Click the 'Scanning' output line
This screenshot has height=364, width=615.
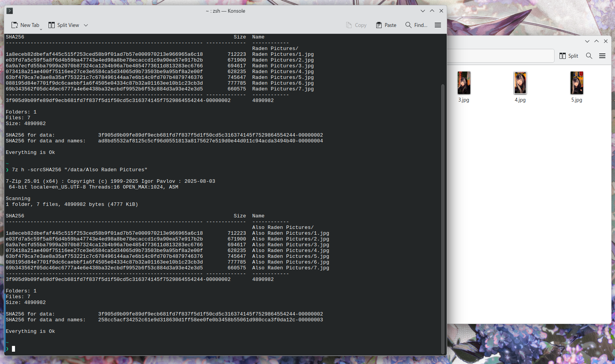(18, 199)
